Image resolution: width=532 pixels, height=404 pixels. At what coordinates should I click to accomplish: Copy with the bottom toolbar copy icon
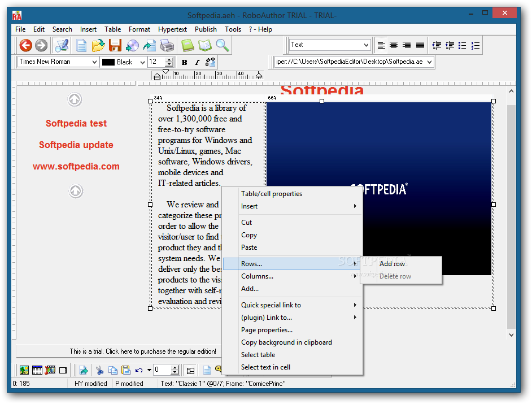[x=112, y=370]
